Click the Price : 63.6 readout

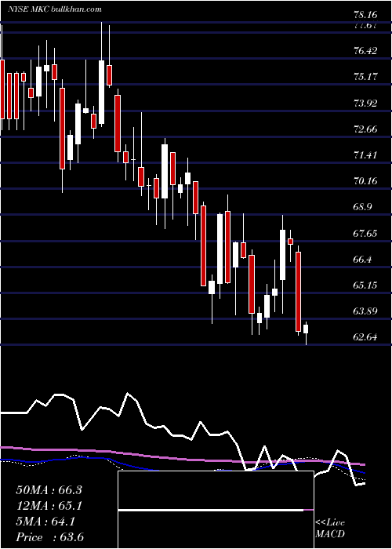[x=49, y=537]
